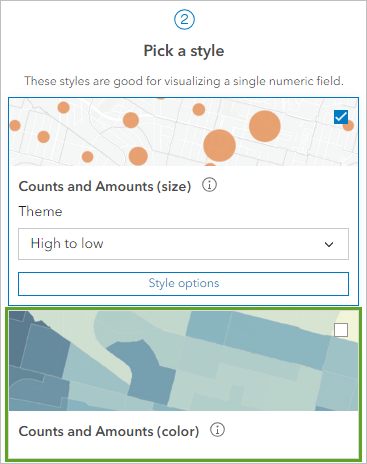Screen dimensions: 367x464
Task: Click the Counts and Amounts (color) title
Action: 109,431
